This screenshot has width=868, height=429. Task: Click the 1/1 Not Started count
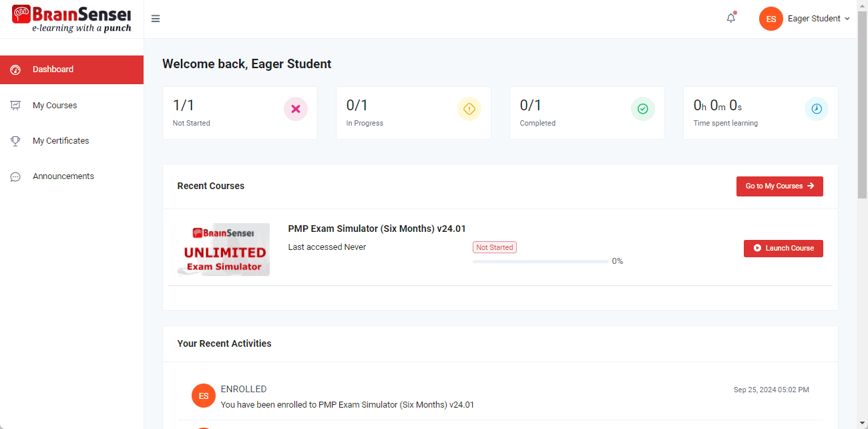click(x=184, y=105)
